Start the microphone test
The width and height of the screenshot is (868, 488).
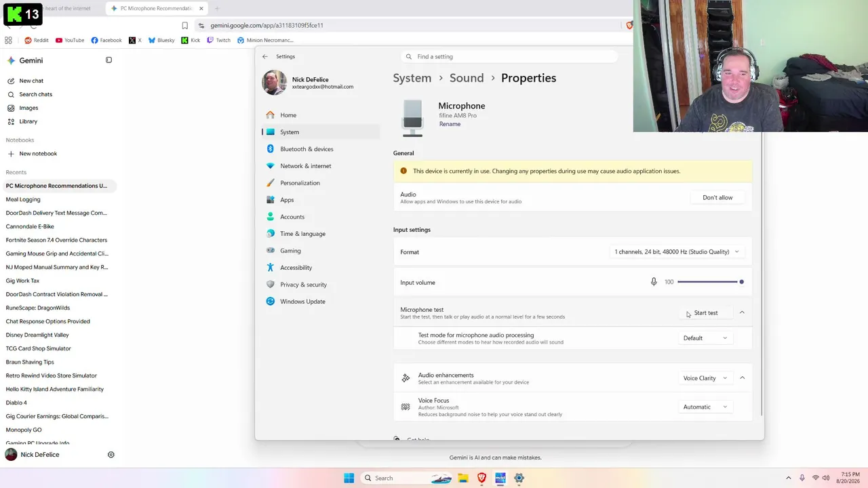pyautogui.click(x=705, y=313)
